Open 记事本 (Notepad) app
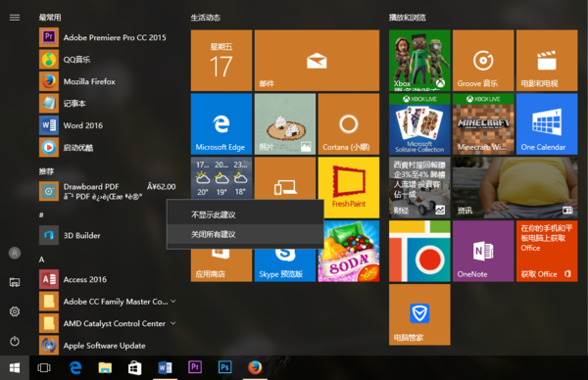 point(107,104)
